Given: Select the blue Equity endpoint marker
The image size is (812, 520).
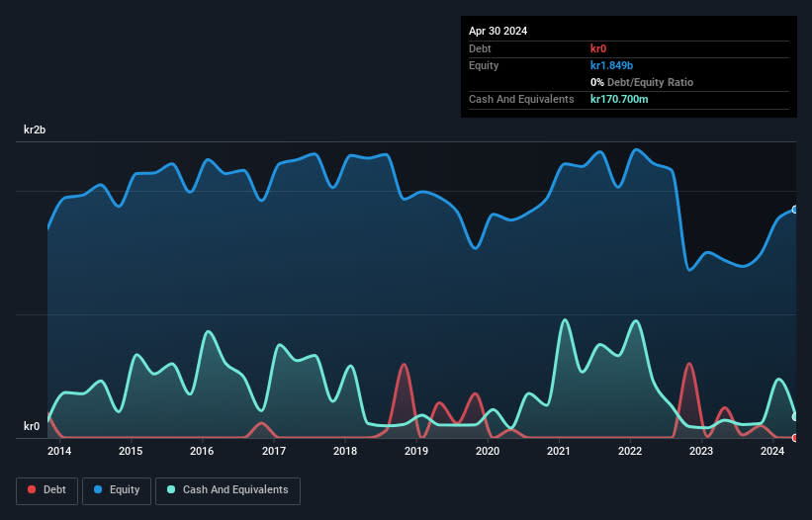Looking at the screenshot, I should coord(795,210).
